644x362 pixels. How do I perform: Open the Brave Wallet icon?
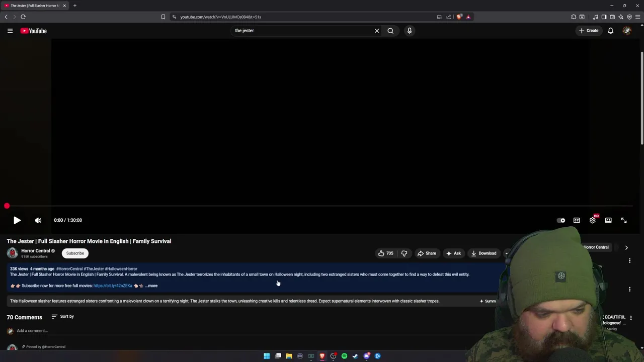(612, 17)
